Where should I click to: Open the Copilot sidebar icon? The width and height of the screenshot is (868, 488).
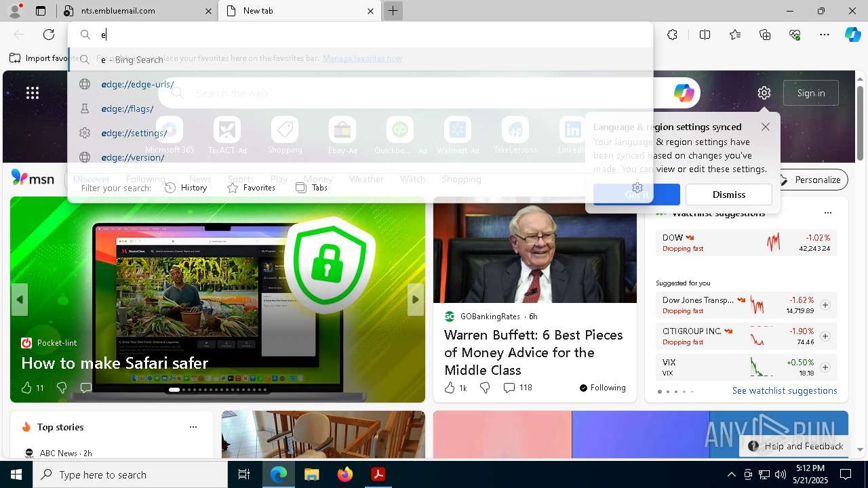852,35
